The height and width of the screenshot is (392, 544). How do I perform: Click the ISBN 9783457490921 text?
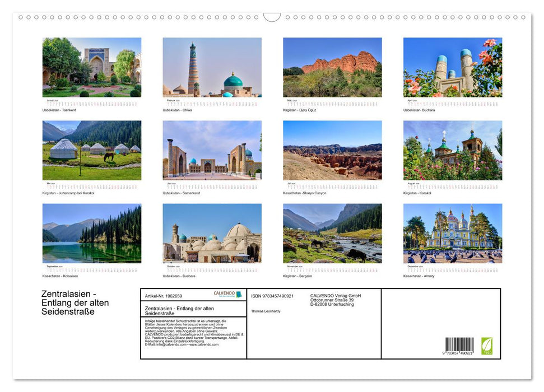pyautogui.click(x=272, y=296)
